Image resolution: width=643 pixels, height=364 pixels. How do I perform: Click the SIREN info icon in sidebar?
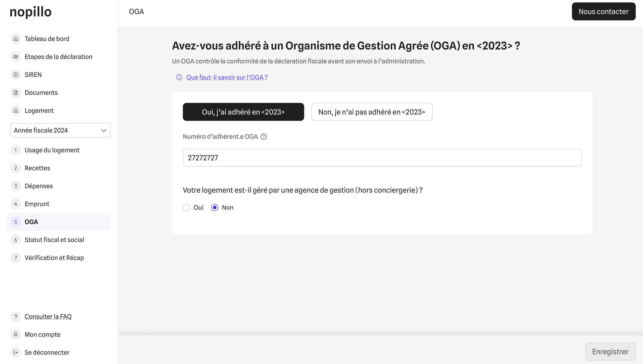click(x=16, y=75)
